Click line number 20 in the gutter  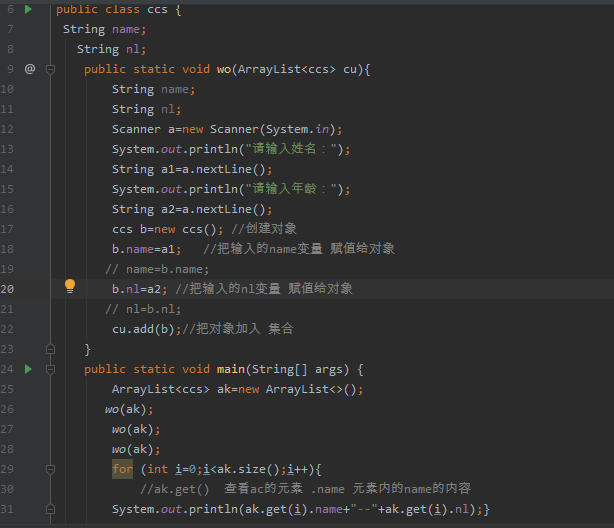coord(7,289)
